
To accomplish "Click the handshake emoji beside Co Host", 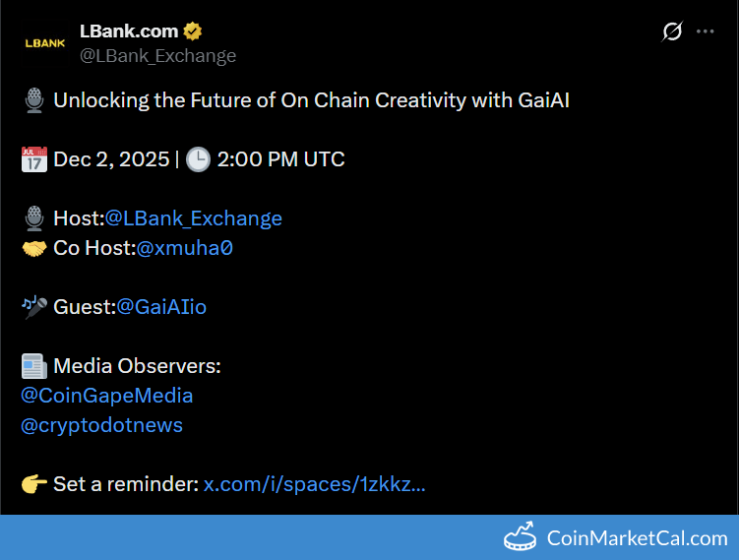I will click(x=34, y=248).
